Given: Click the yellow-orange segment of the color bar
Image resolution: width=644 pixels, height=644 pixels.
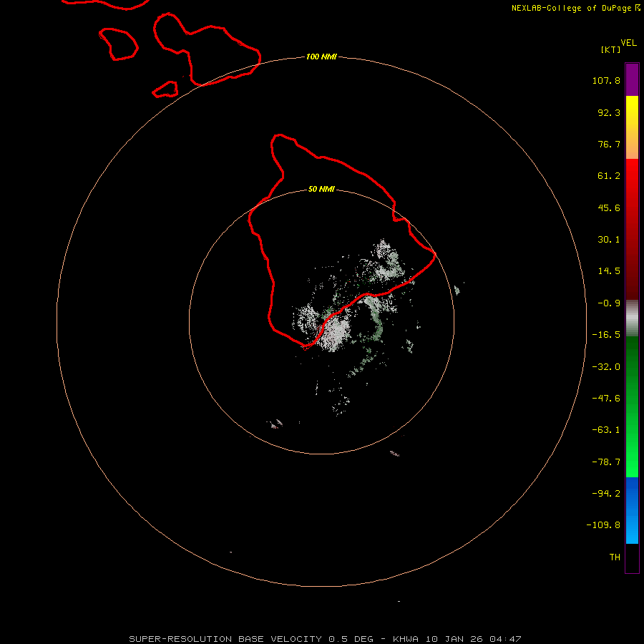Looking at the screenshot, I should (x=632, y=127).
